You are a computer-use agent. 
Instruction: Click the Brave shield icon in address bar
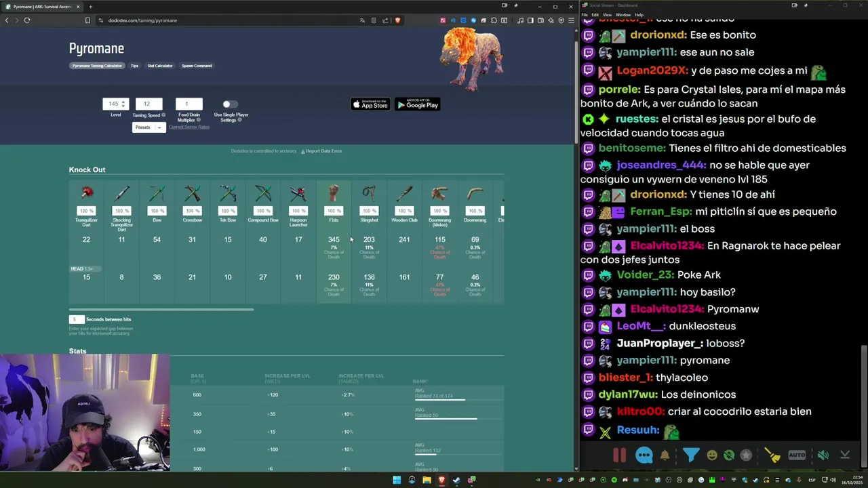397,20
